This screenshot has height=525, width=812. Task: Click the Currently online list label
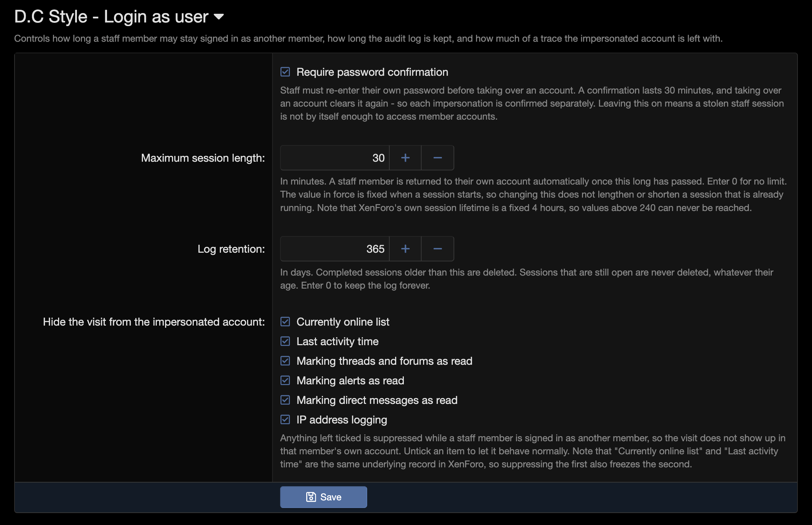(x=343, y=322)
